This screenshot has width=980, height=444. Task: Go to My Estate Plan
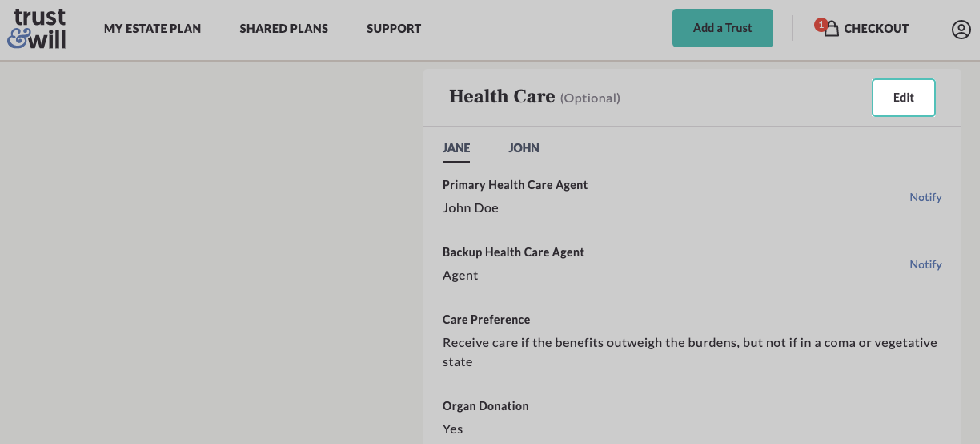152,29
